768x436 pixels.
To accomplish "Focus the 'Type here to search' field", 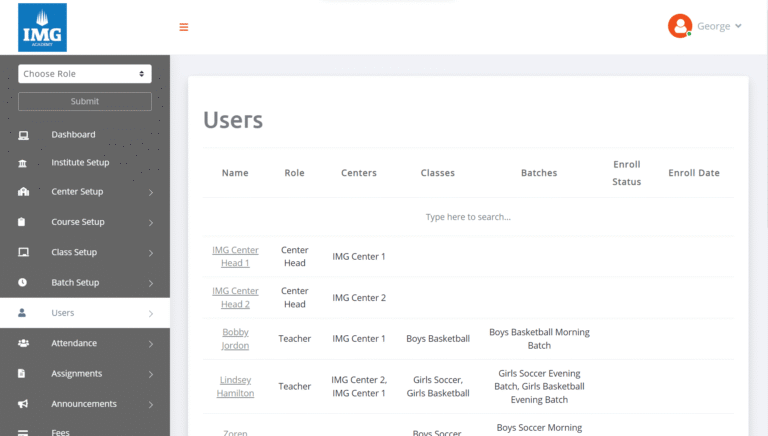I will (468, 217).
